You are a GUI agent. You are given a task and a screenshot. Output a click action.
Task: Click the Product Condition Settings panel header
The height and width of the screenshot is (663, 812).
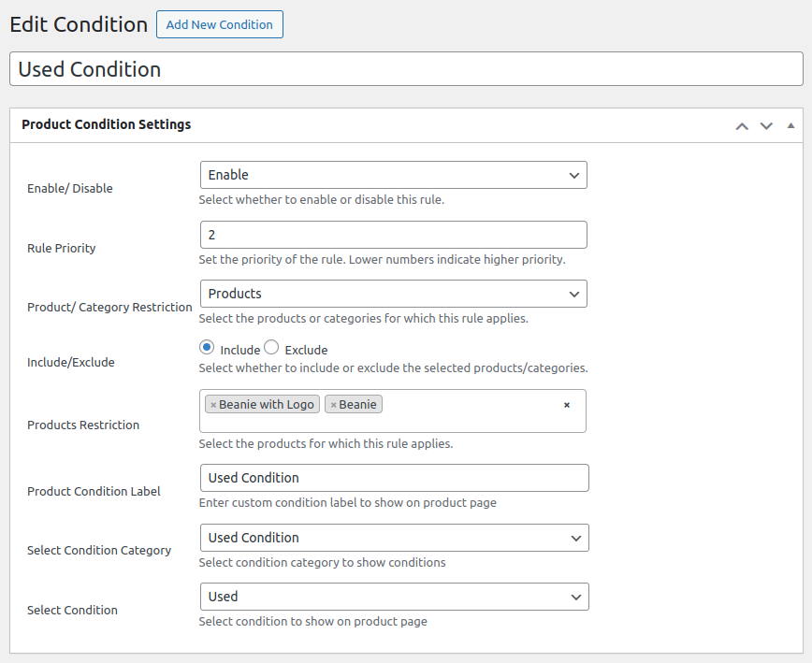tap(106, 124)
